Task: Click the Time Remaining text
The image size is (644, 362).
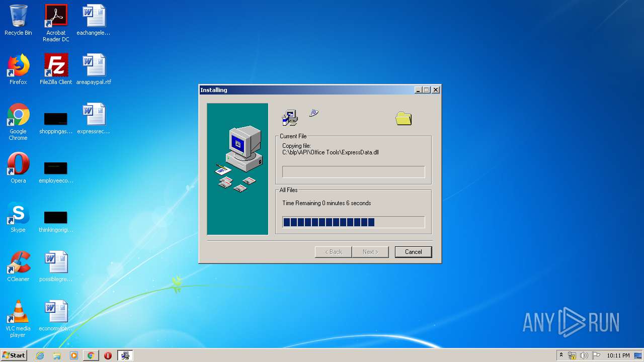Action: [327, 203]
